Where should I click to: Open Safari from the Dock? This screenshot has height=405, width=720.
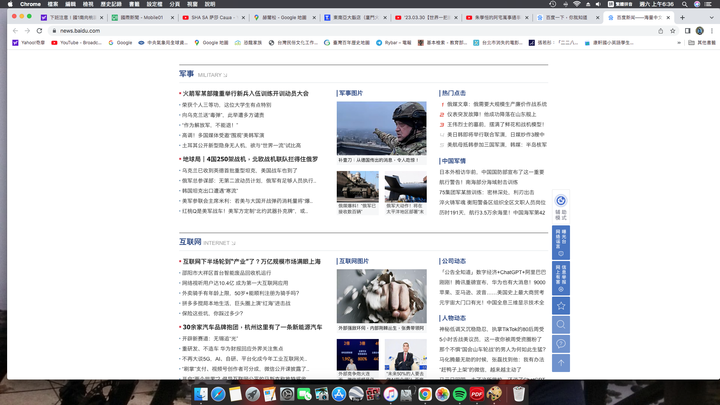pos(218,394)
